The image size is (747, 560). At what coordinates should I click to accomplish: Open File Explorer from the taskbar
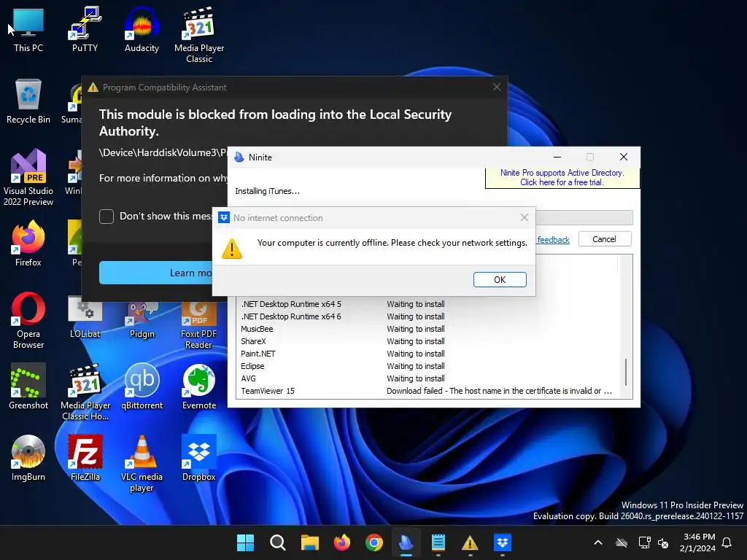coord(309,542)
